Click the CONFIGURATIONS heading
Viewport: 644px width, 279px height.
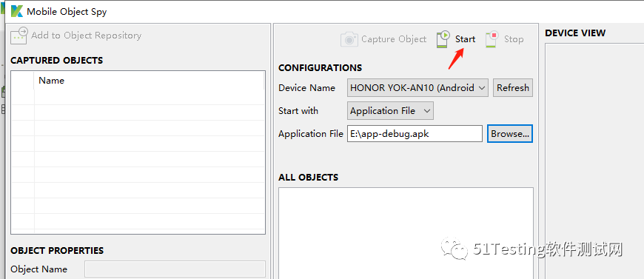[x=321, y=68]
